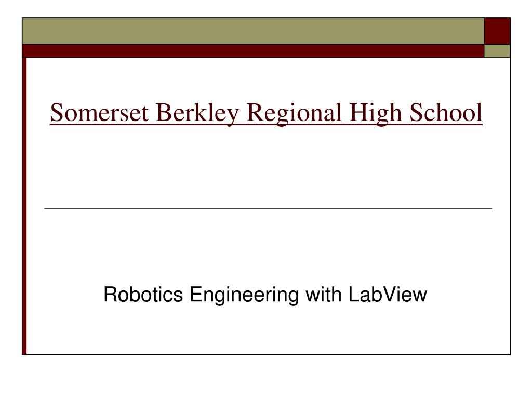The width and height of the screenshot is (532, 399).
Task: Click the word Berkley in the title
Action: click(x=197, y=113)
